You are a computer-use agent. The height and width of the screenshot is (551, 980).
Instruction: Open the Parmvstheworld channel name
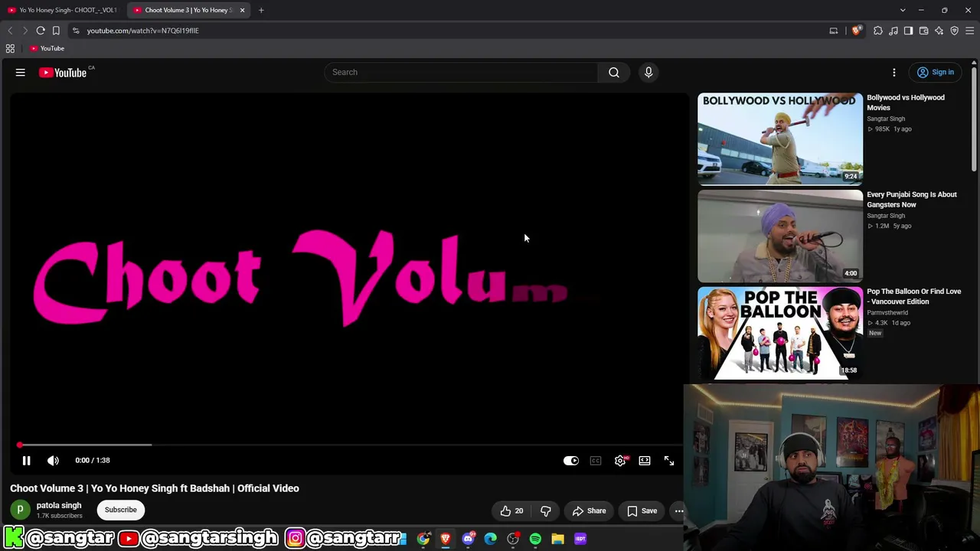[x=887, y=312]
